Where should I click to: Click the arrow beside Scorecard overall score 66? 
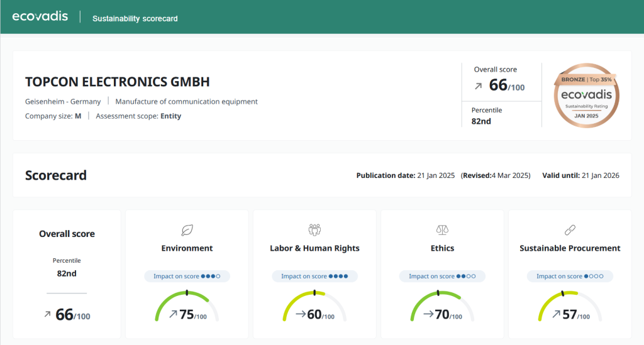click(48, 314)
